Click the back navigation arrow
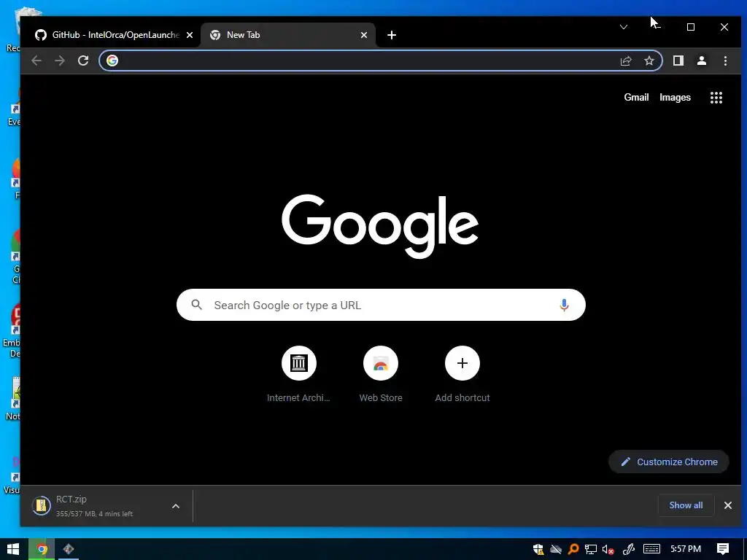The image size is (747, 560). click(36, 61)
